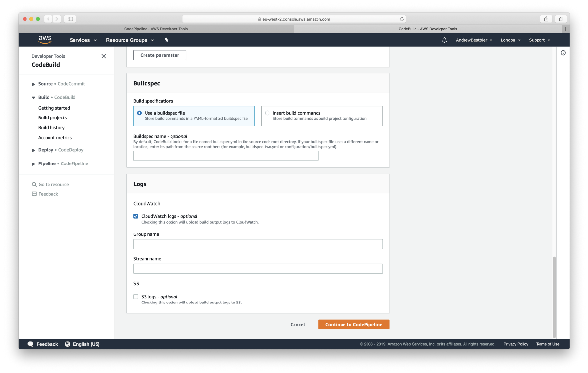This screenshot has width=588, height=373.
Task: Click the Stream name input field
Action: [258, 269]
